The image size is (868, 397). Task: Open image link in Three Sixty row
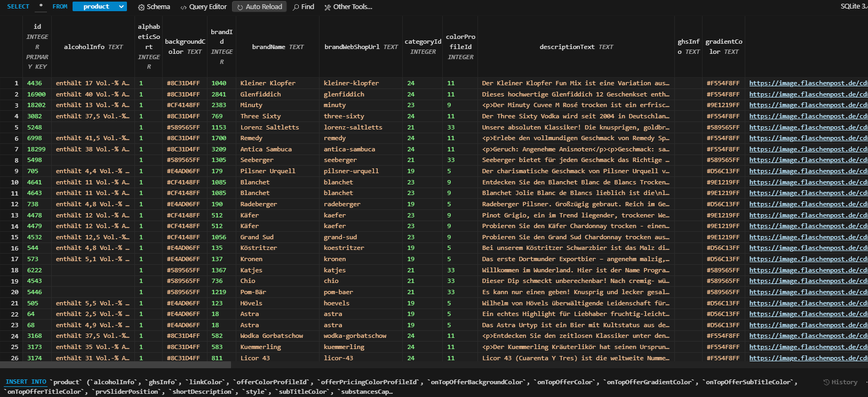click(x=808, y=116)
